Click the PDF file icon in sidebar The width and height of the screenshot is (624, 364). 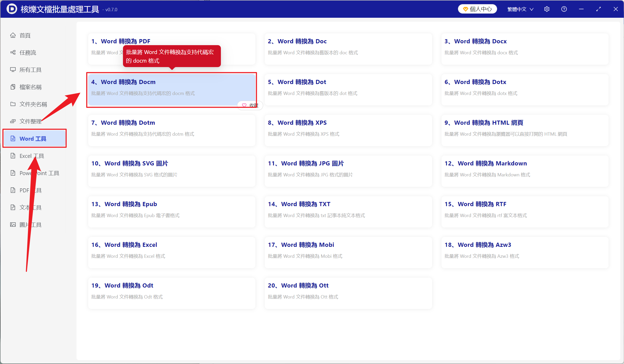coord(13,190)
